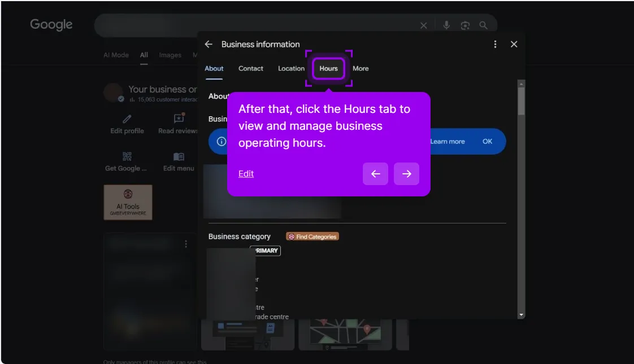Viewport: 634px width, 364px height.
Task: Click OK in the blue info banner
Action: click(x=487, y=142)
